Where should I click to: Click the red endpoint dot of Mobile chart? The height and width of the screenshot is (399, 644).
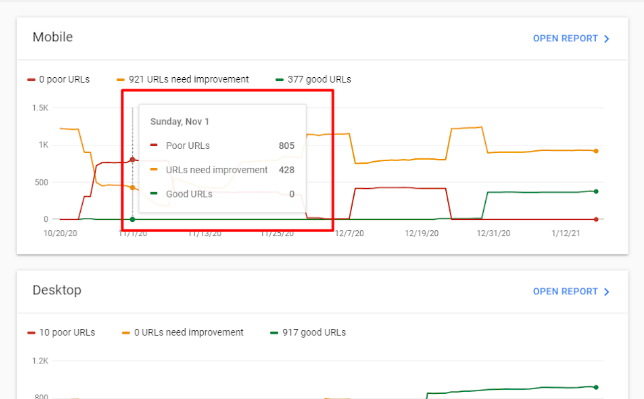click(596, 219)
